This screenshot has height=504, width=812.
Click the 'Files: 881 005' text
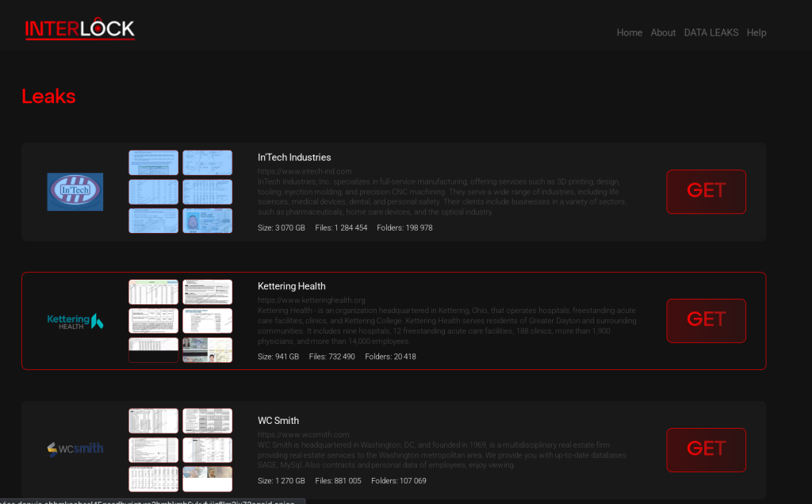click(338, 481)
